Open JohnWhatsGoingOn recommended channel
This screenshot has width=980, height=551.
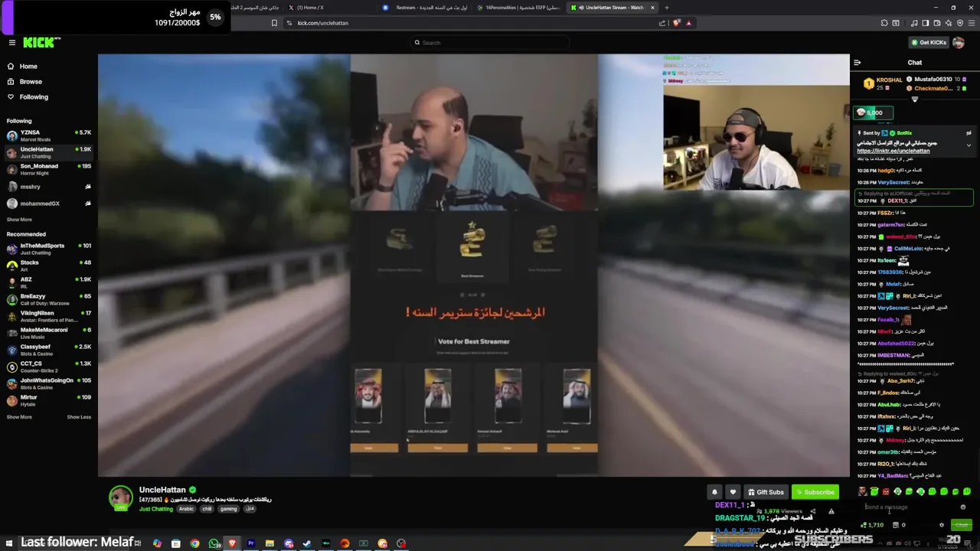tap(49, 383)
